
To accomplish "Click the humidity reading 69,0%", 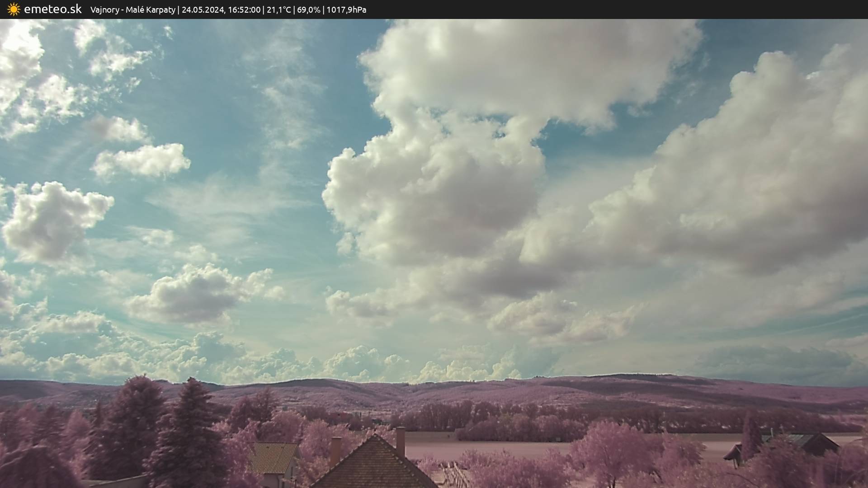I will coord(308,10).
